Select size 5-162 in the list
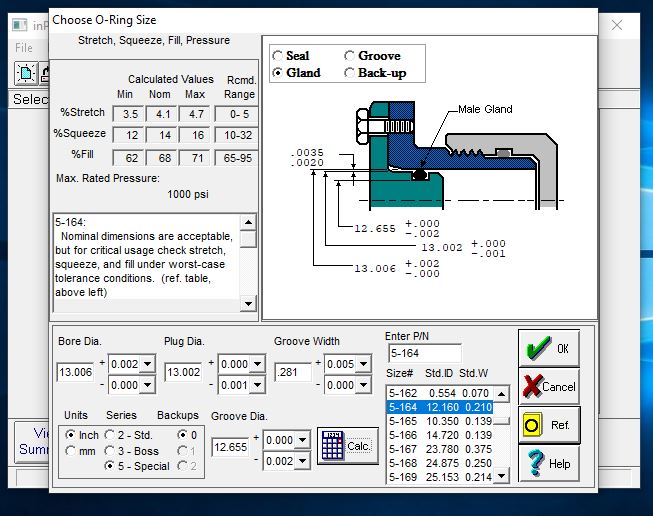Viewport: 653px width, 516px height. (440, 393)
